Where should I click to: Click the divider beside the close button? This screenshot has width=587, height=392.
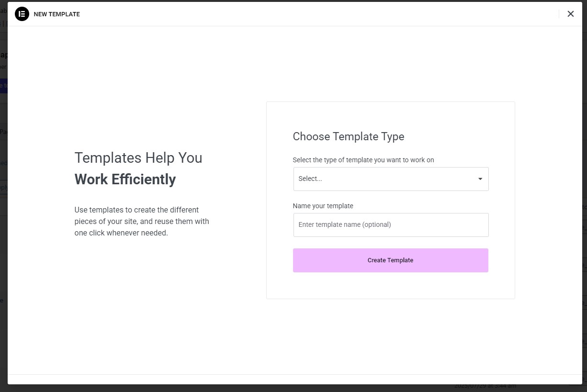click(x=559, y=14)
